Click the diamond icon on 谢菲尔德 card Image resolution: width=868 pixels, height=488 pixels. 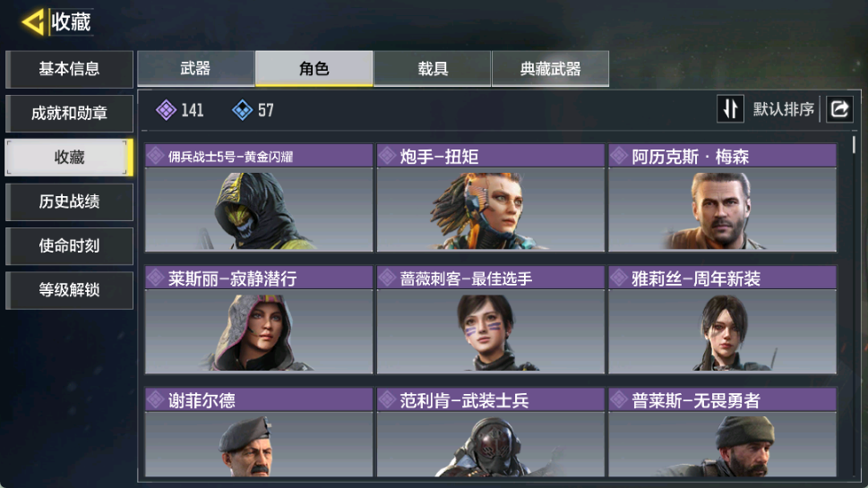pyautogui.click(x=155, y=400)
